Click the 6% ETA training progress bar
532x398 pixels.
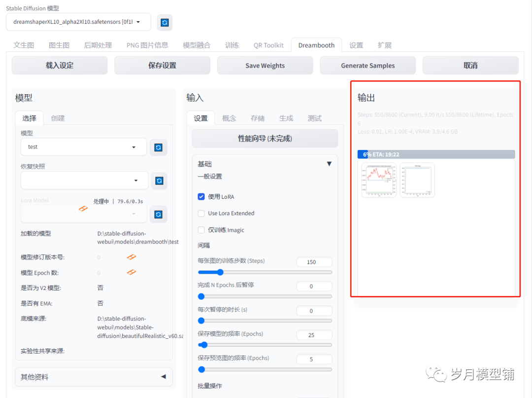pyautogui.click(x=436, y=154)
